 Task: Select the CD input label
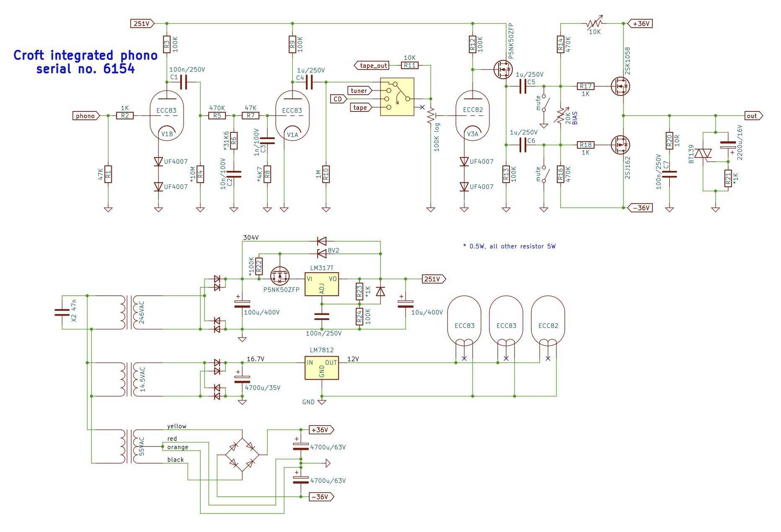point(339,99)
